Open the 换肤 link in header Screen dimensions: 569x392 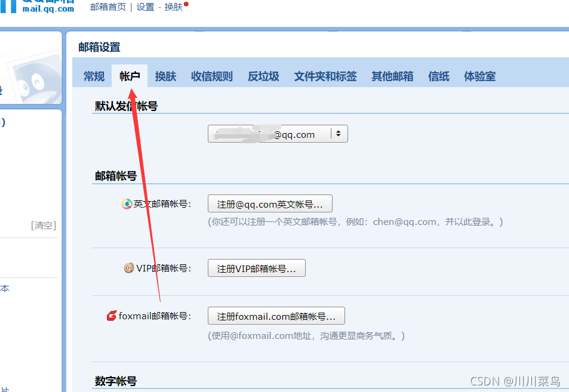pyautogui.click(x=174, y=7)
